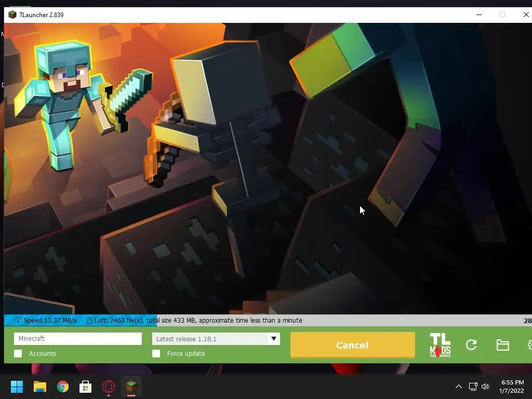This screenshot has height=399, width=532.
Task: Click the download progress bar
Action: click(x=268, y=320)
